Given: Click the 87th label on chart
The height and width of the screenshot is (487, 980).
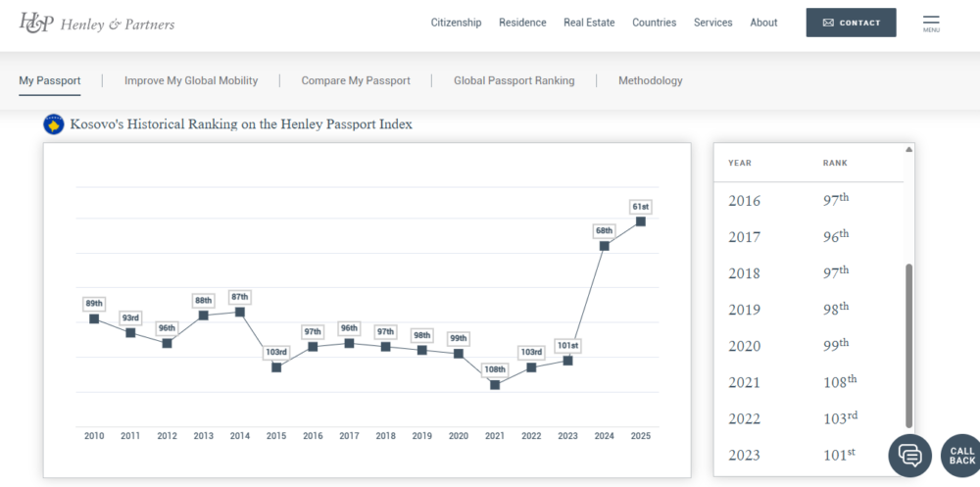Looking at the screenshot, I should tap(240, 297).
